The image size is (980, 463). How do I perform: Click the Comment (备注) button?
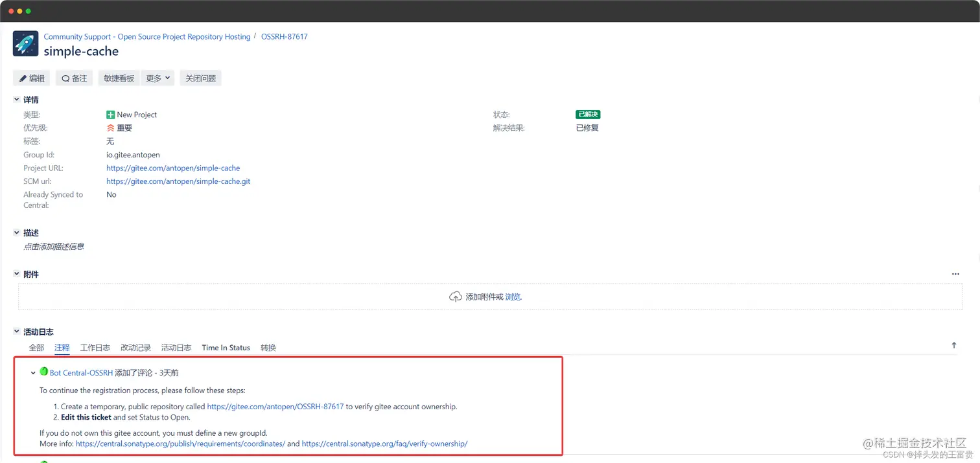click(74, 78)
